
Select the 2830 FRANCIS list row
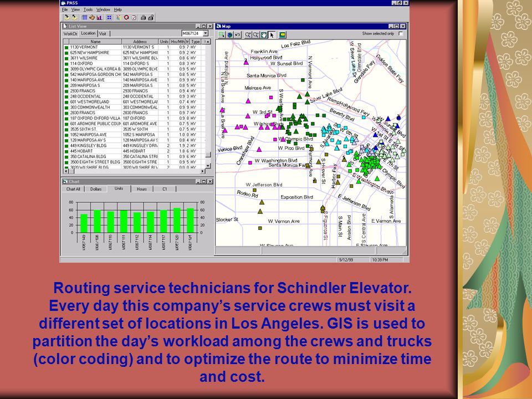tap(134, 112)
